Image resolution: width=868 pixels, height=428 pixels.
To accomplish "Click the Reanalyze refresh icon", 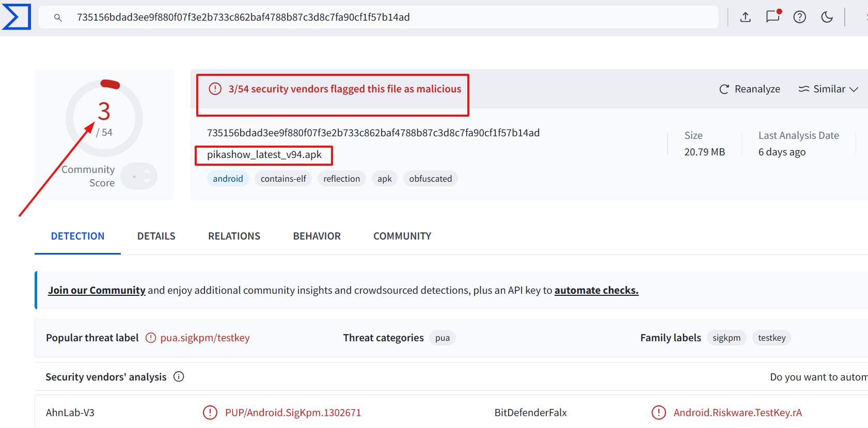I will 724,89.
